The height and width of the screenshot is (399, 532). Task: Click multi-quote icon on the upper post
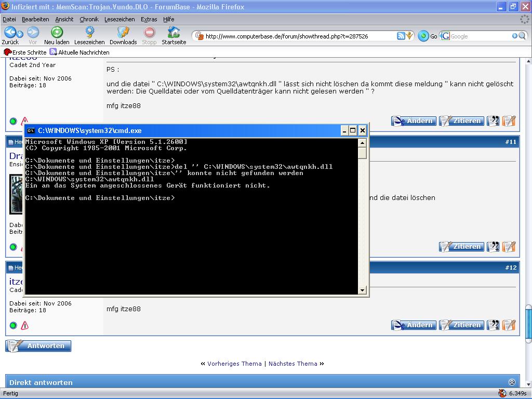493,121
